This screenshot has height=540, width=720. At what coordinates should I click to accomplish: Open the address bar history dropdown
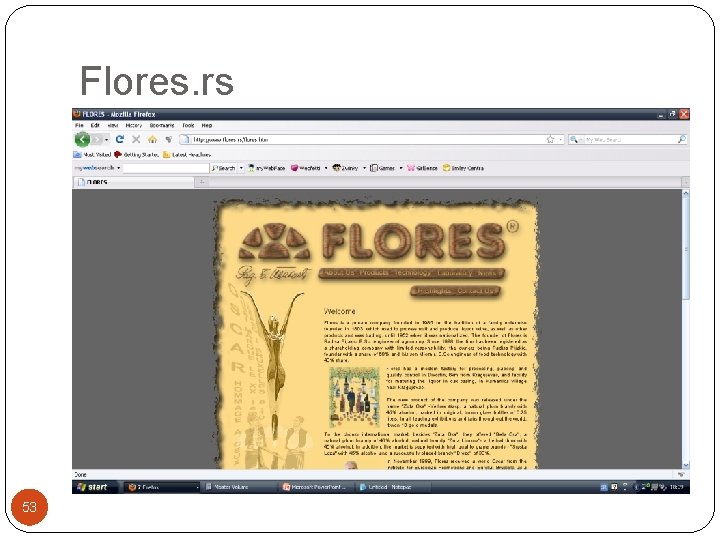click(x=561, y=139)
